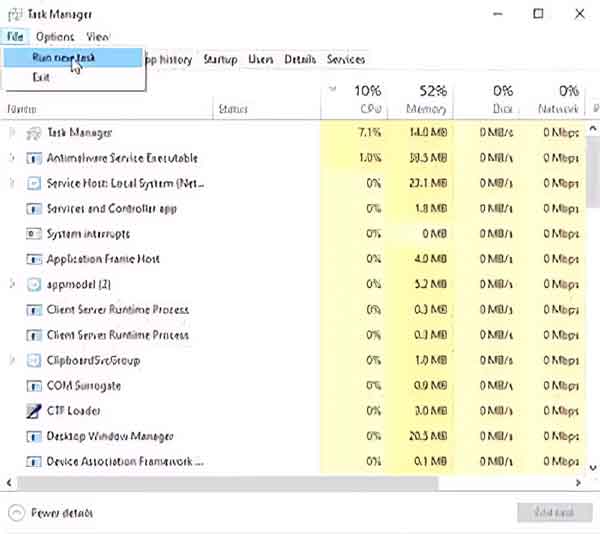Choose Run new task from File menu

(73, 58)
